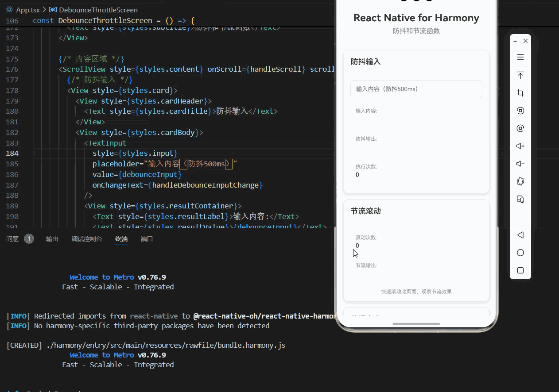559x392 pixels.
Task: Click the TextInput tag on line 183
Action: click(107, 143)
